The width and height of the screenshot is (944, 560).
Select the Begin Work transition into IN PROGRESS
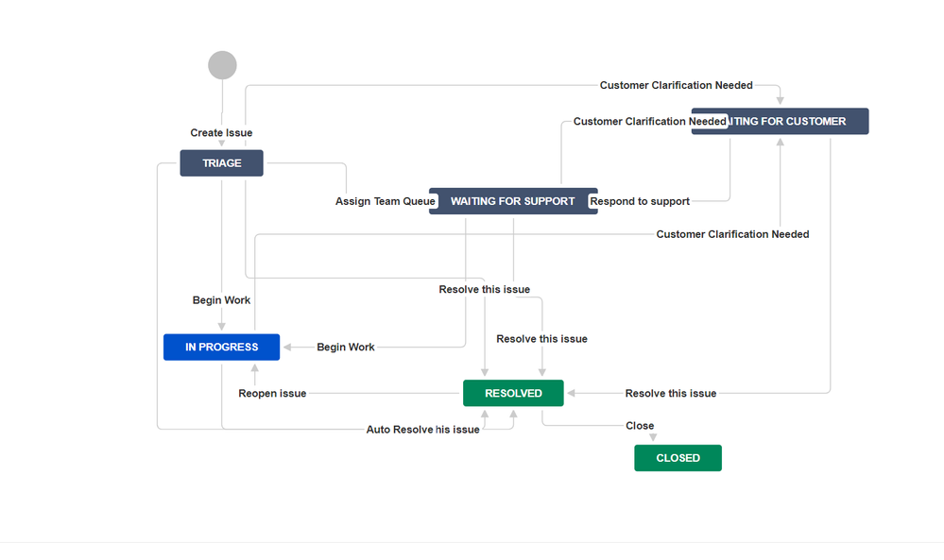click(346, 347)
